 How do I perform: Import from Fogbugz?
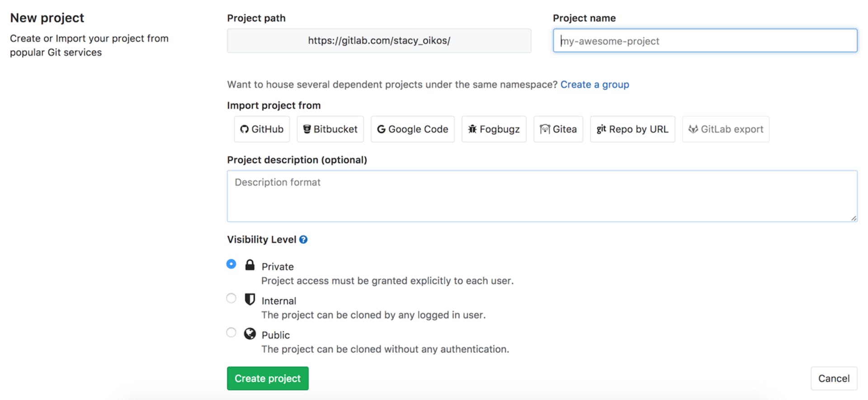click(494, 129)
